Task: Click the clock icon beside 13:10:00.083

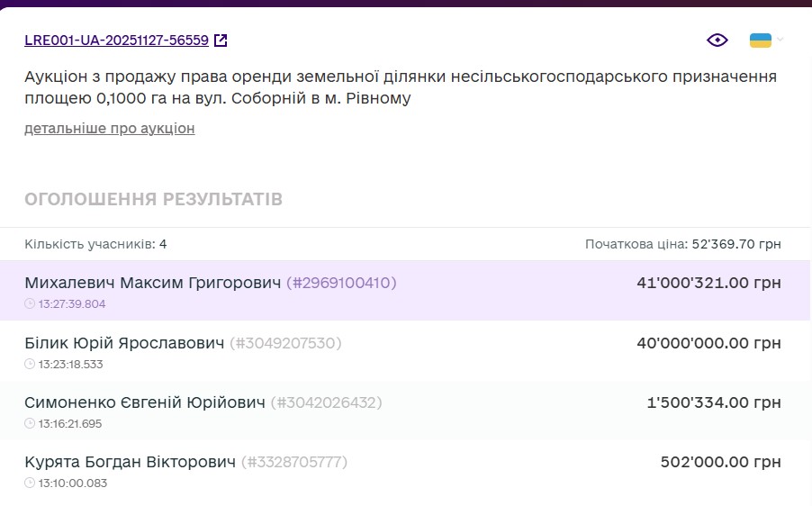Action: [30, 483]
